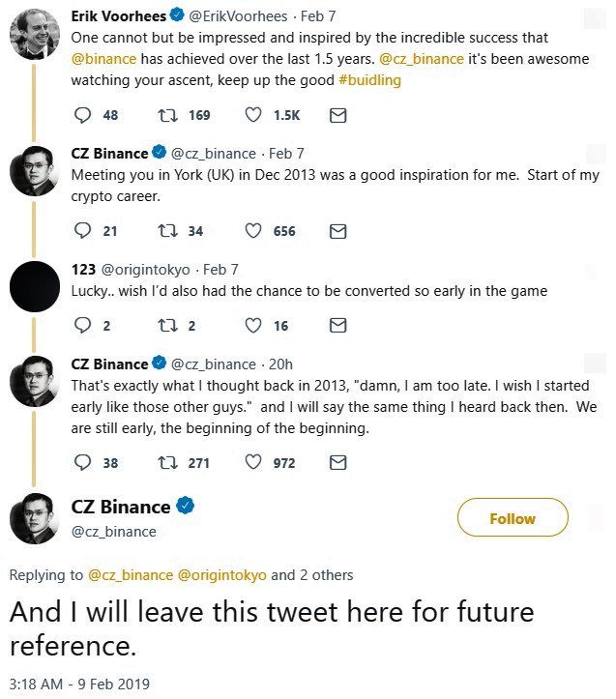Like the tweet with 972 likes
Image resolution: width=616 pixels, height=699 pixels.
[253, 462]
